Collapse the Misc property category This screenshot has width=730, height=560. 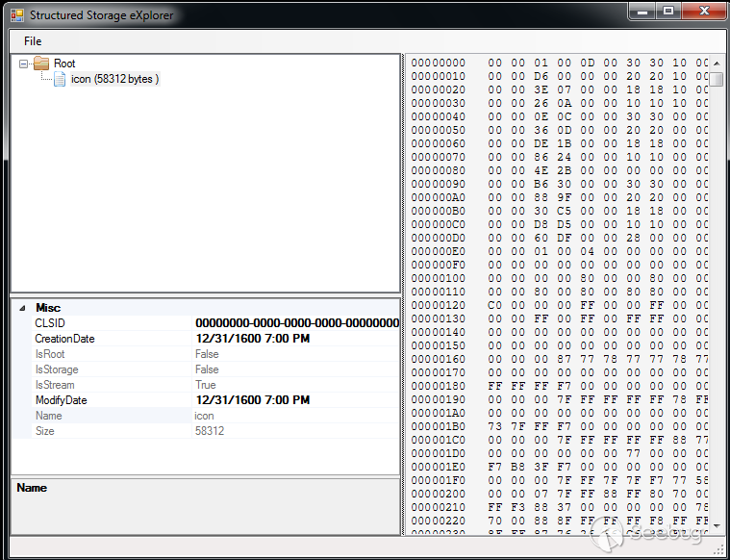coord(22,308)
